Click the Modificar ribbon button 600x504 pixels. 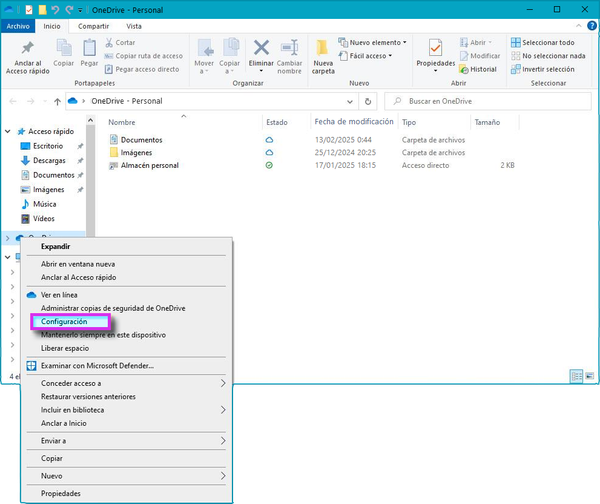point(480,56)
